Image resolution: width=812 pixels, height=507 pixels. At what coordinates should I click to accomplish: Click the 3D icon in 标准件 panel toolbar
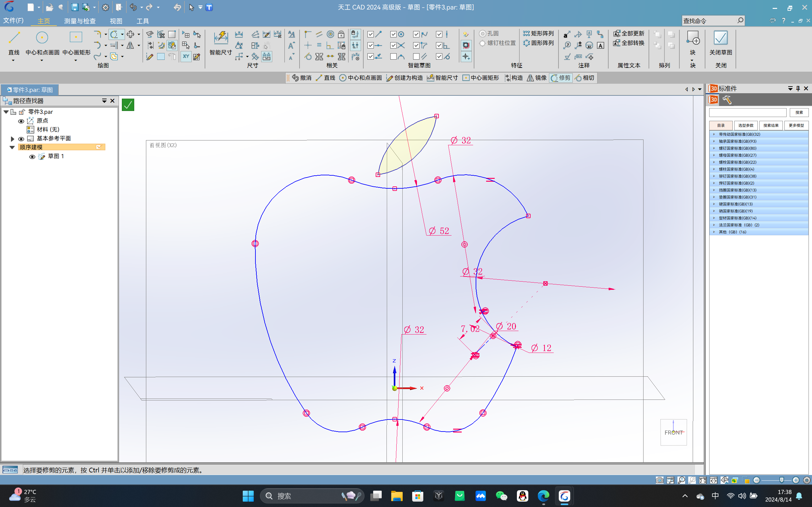713,100
